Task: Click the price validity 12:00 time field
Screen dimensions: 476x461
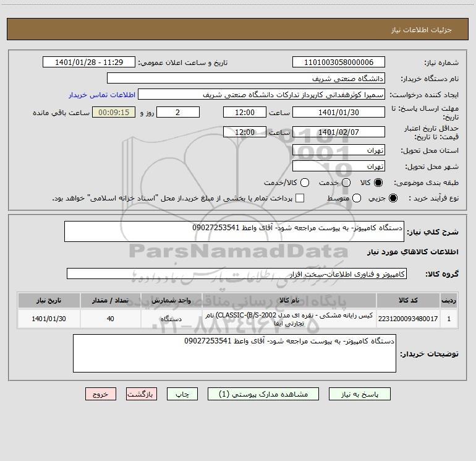Action: 245,132
